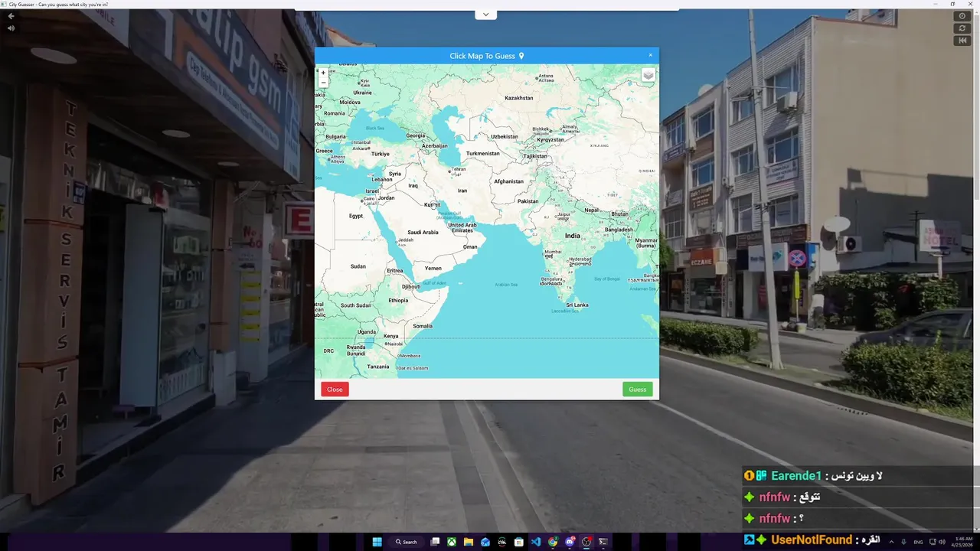Open Google Chrome from the taskbar
Screen dimensions: 980x551
553,542
